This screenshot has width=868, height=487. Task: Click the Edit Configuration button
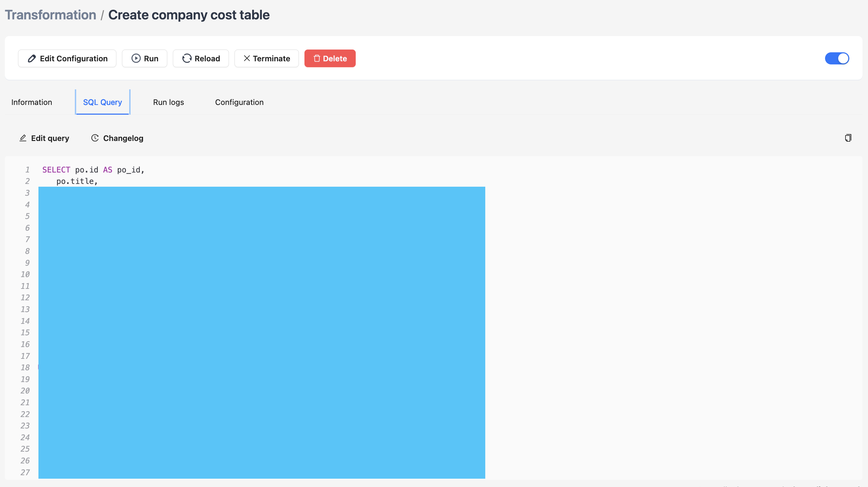67,59
